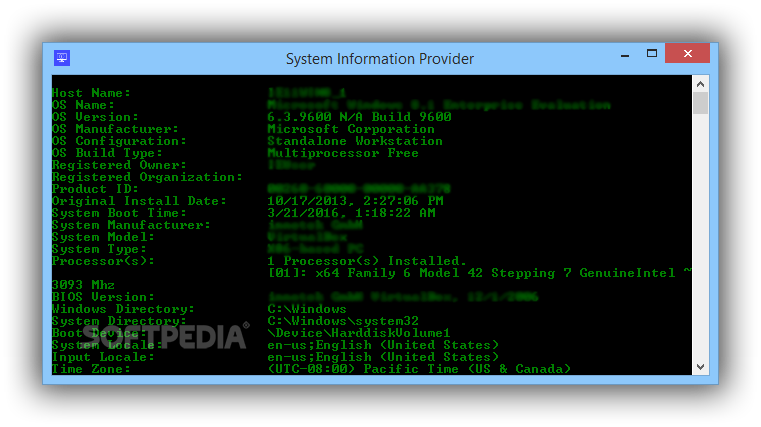The width and height of the screenshot is (761, 427).
Task: Select the 'Registered Organization:' label
Action: (147, 177)
